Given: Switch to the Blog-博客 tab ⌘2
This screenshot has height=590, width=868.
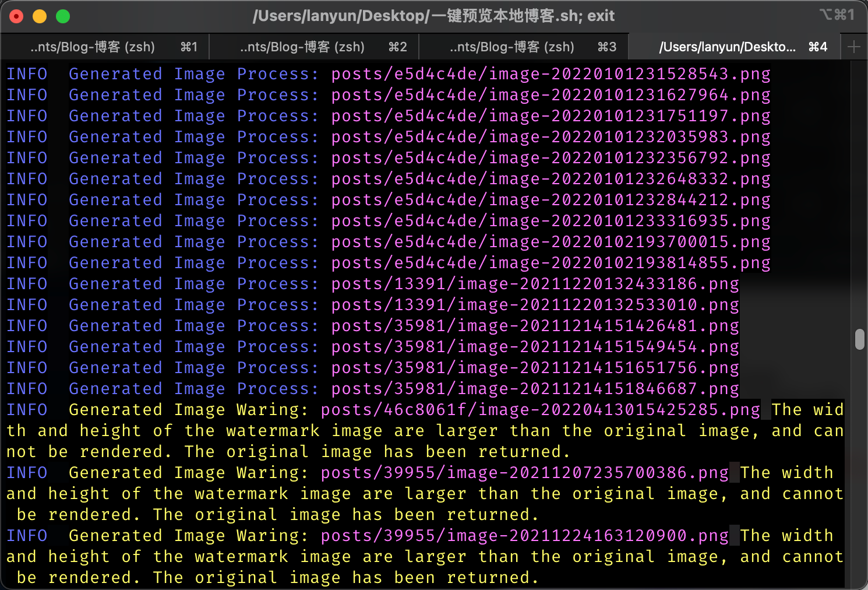Looking at the screenshot, I should pyautogui.click(x=314, y=47).
